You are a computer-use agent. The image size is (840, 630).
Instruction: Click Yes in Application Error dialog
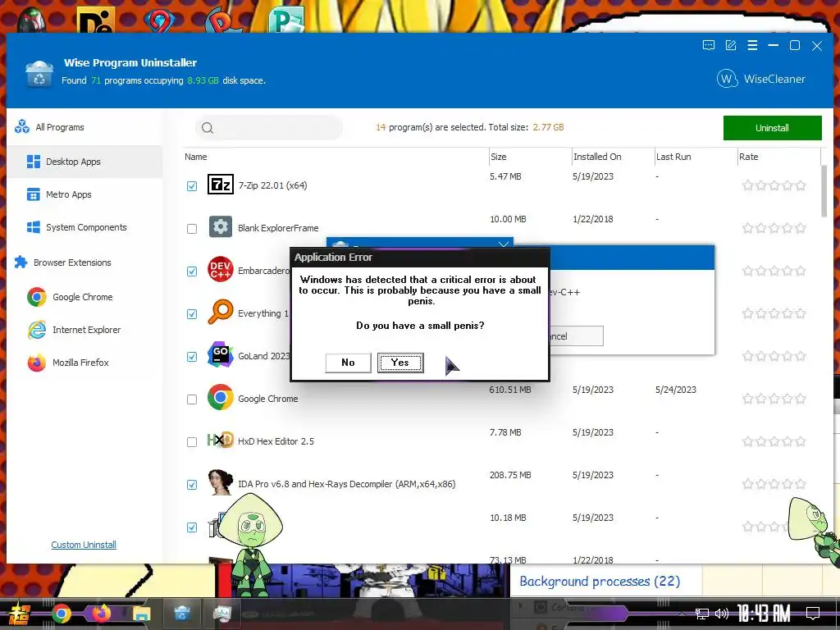(x=400, y=363)
